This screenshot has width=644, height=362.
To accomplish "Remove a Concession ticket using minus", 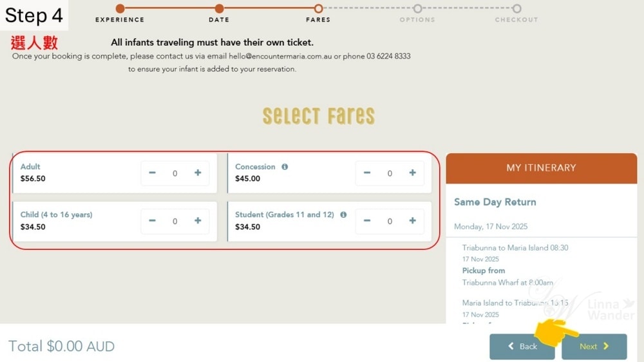I will [367, 173].
